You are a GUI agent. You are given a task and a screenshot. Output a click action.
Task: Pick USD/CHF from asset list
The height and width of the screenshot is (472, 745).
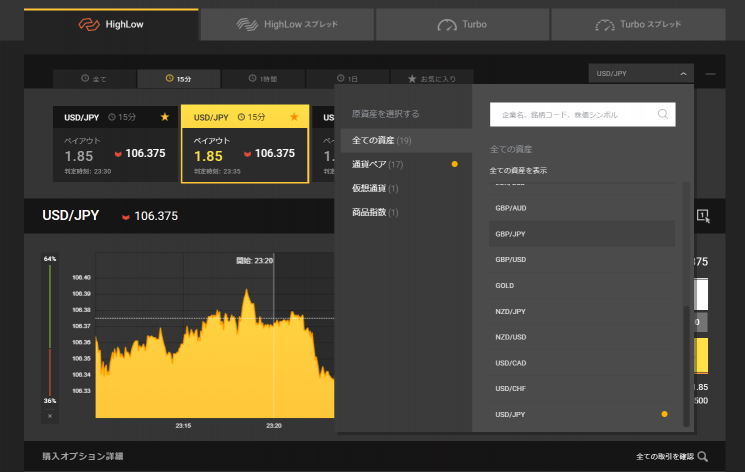click(582, 389)
